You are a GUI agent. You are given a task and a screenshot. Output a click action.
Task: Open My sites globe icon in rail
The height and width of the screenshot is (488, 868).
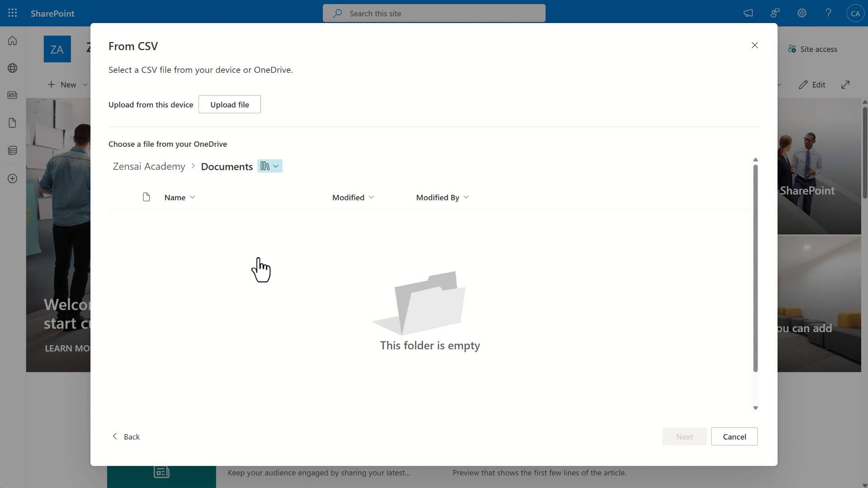click(13, 68)
